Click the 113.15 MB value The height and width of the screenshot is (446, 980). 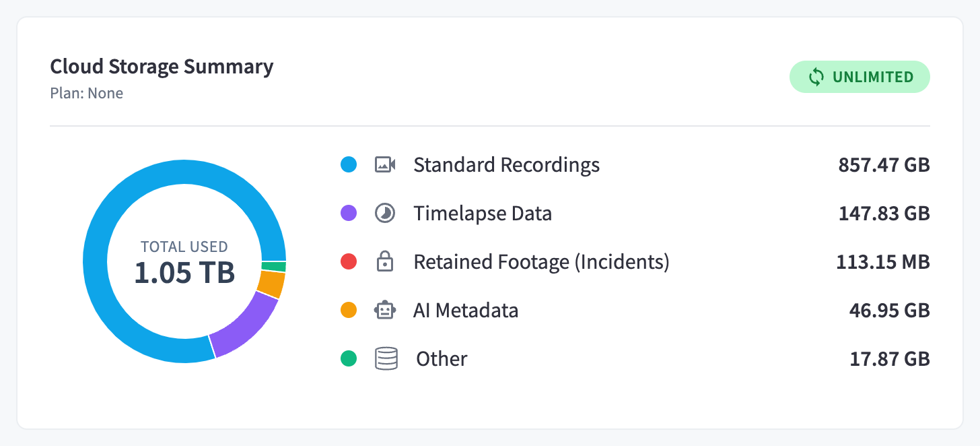point(883,261)
